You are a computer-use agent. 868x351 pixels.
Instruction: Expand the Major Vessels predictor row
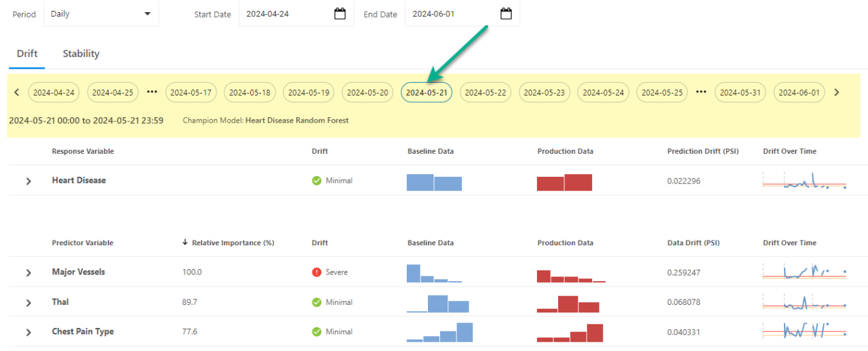[x=28, y=272]
